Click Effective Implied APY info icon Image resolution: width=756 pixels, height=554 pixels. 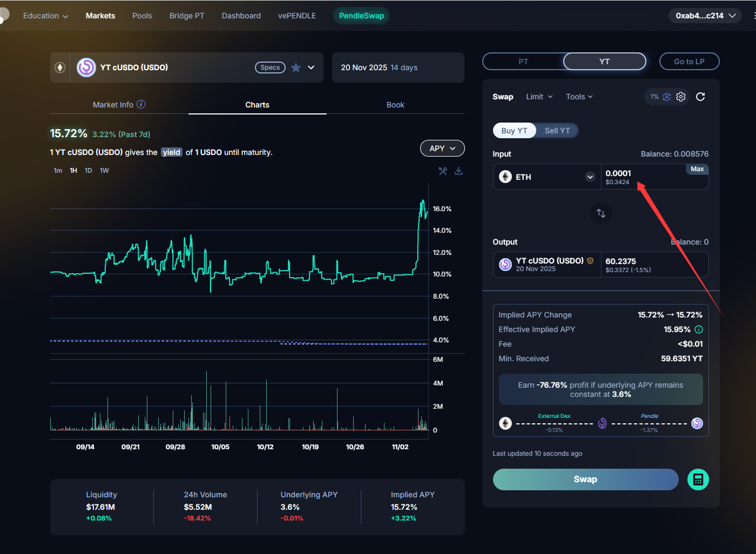coord(699,329)
